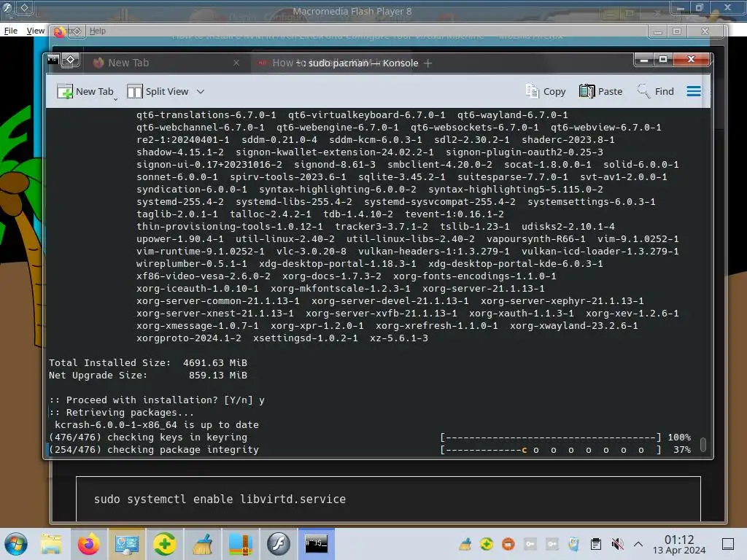Click the ':: Retrieving packages...' line
The width and height of the screenshot is (747, 560).
pos(122,413)
